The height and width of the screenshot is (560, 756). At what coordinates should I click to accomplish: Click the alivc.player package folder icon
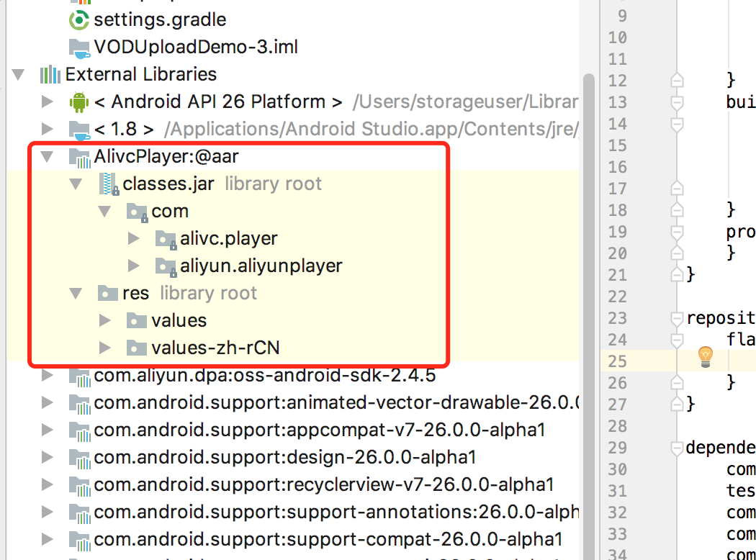166,239
